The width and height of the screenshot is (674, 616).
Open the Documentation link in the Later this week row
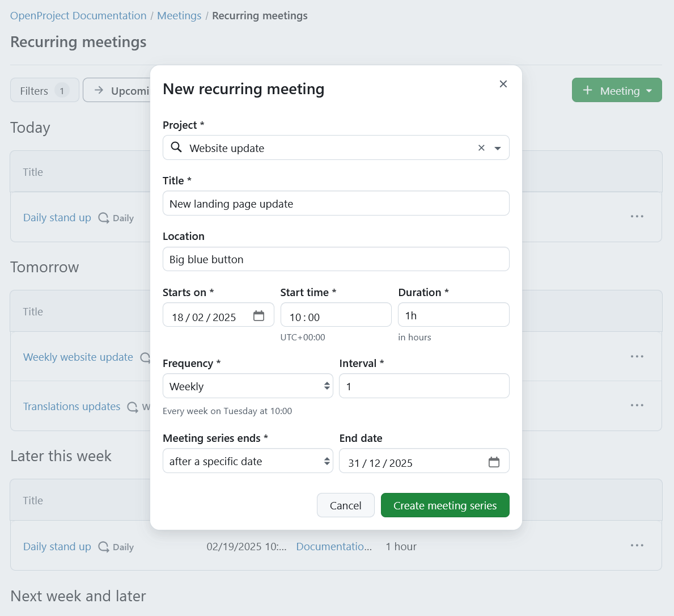[x=334, y=546]
